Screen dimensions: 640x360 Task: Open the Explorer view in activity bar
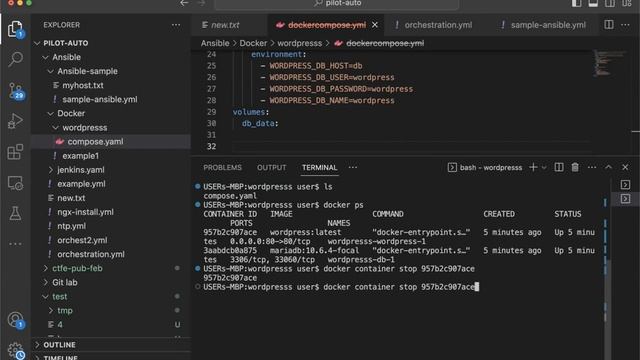click(15, 29)
